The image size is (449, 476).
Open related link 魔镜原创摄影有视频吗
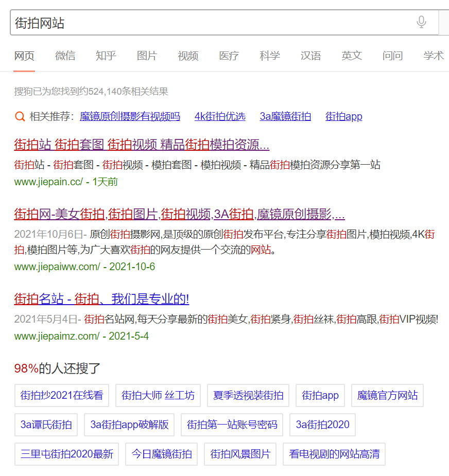130,117
